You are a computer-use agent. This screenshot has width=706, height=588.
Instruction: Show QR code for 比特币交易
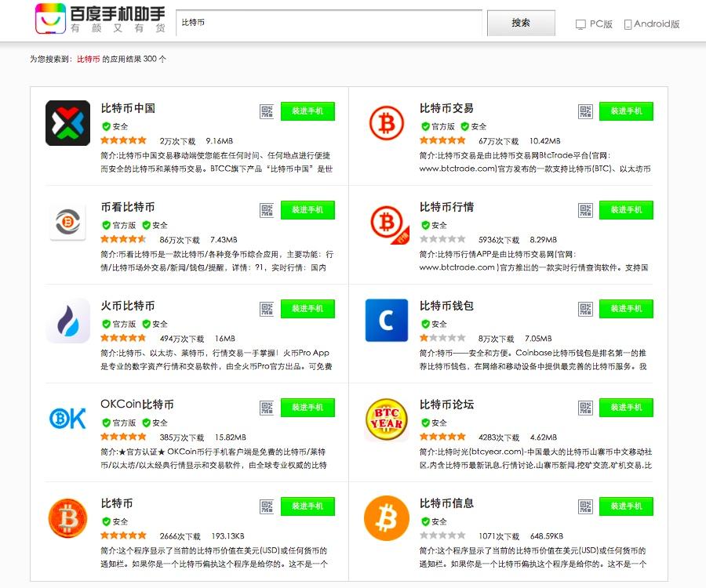click(585, 111)
